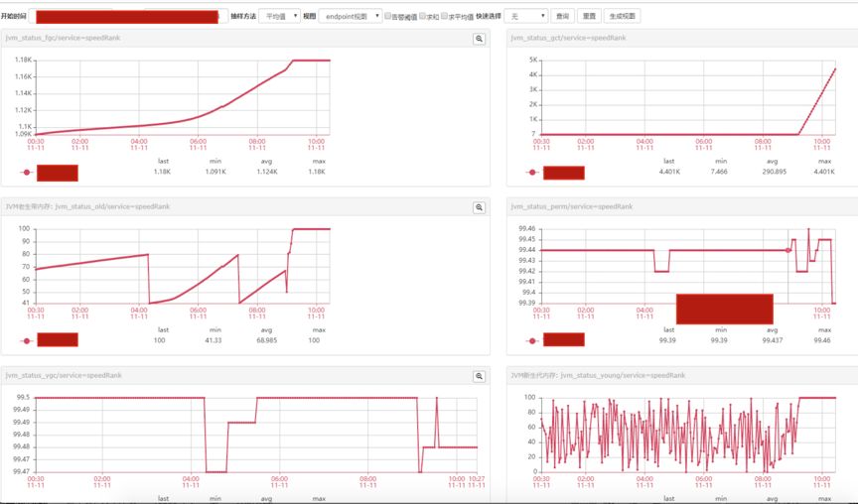Click the jvm_status_fgc/service=speedRank panel title
Viewport: 858px width, 504px height.
click(x=63, y=38)
